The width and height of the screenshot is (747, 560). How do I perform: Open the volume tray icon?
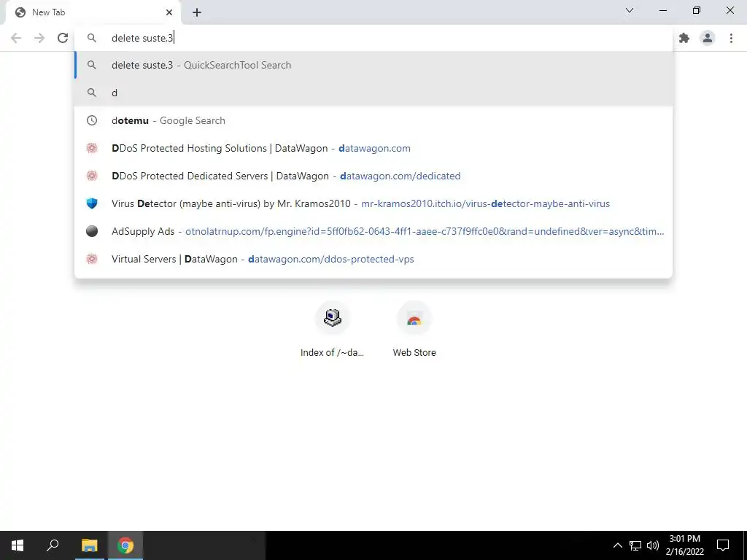pos(653,545)
